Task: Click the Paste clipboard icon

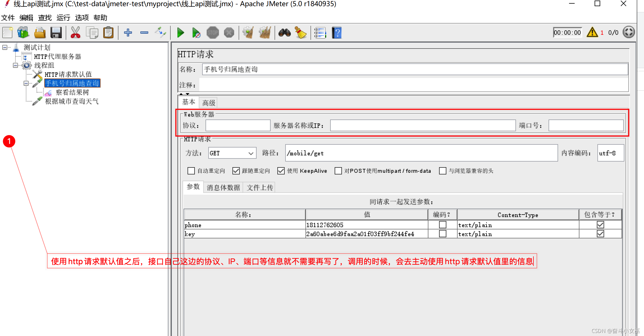Action: [108, 33]
